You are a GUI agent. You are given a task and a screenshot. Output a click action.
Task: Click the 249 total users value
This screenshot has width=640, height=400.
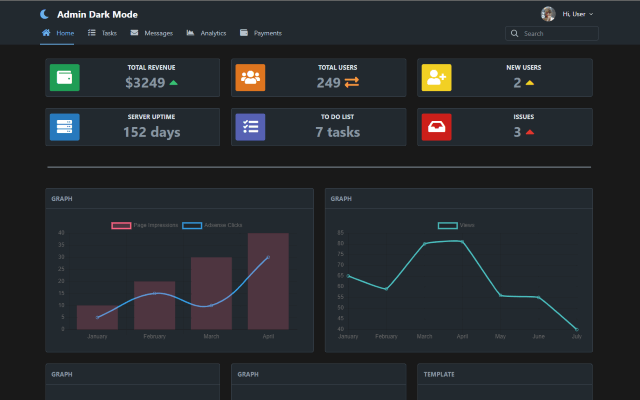point(329,83)
